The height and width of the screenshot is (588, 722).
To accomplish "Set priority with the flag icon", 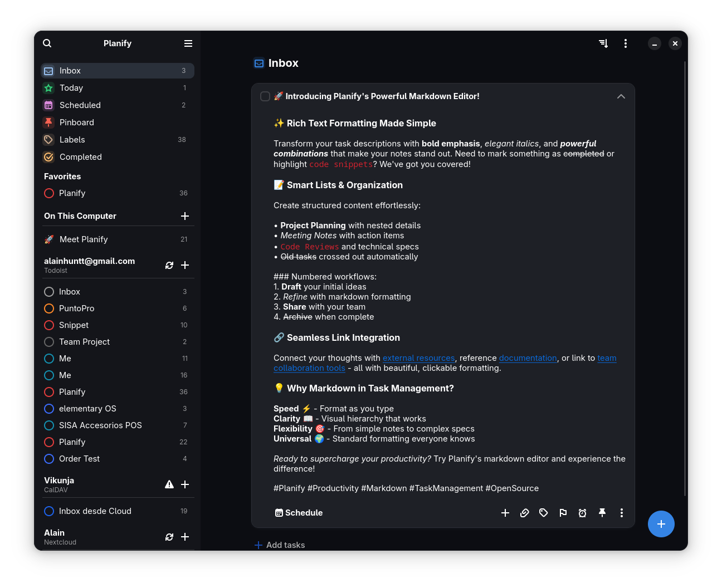I will tap(563, 513).
